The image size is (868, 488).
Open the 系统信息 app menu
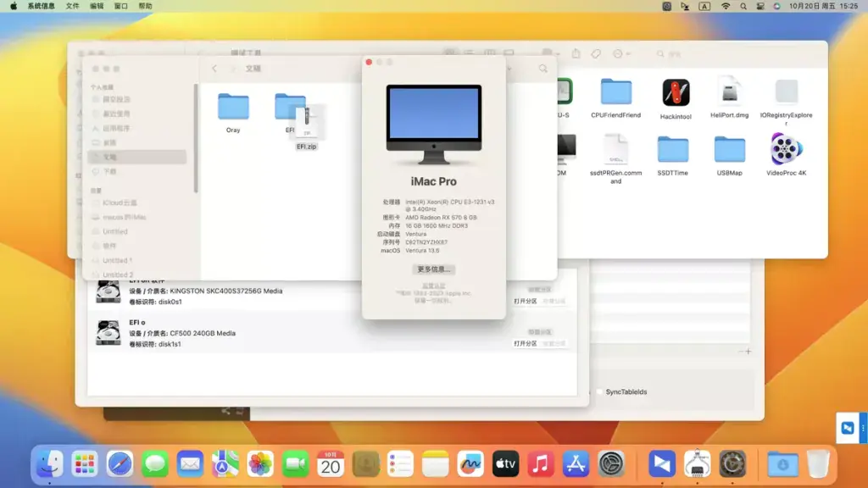[x=42, y=6]
